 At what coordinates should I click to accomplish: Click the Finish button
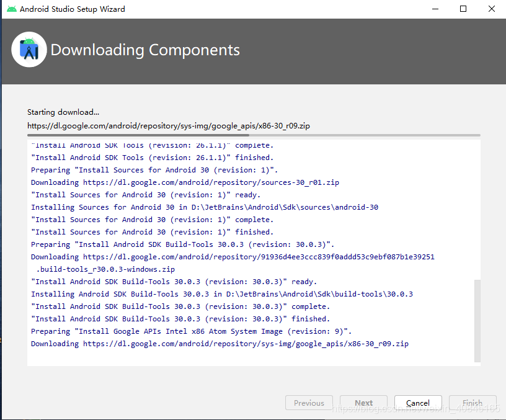click(473, 403)
